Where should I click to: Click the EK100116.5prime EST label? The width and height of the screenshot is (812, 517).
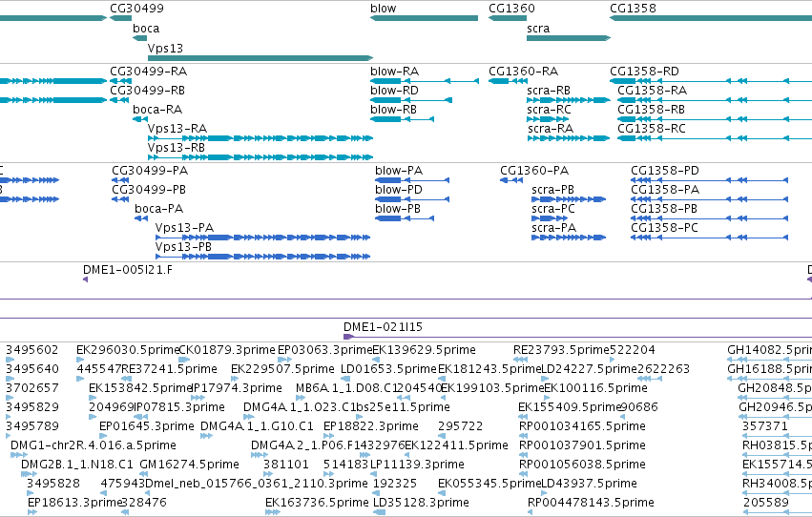pyautogui.click(x=595, y=388)
